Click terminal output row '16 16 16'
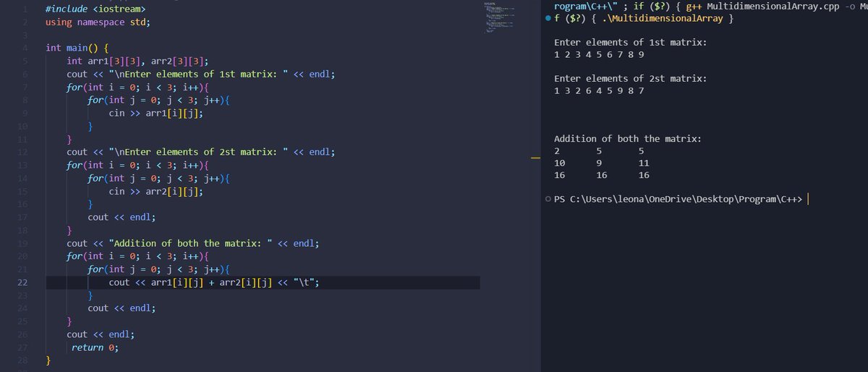Screen dimensions: 868x372 tap(602, 175)
